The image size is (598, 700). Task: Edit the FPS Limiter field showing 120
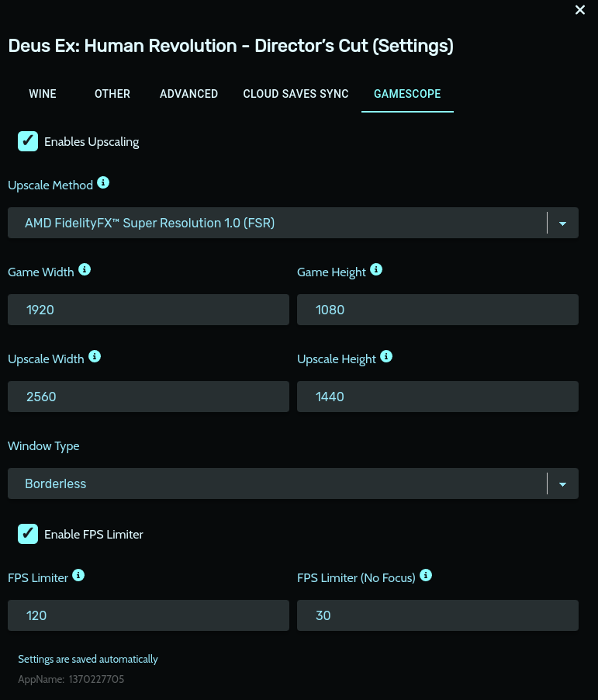[148, 615]
